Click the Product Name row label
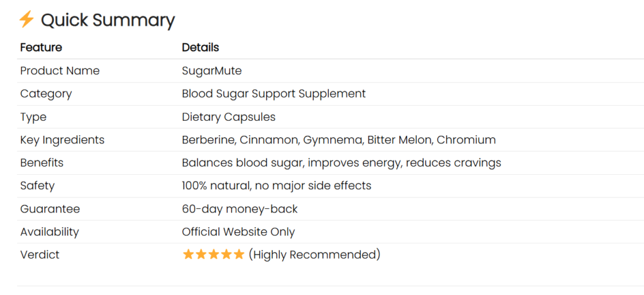Viewport: 644px width, 295px height. point(60,70)
